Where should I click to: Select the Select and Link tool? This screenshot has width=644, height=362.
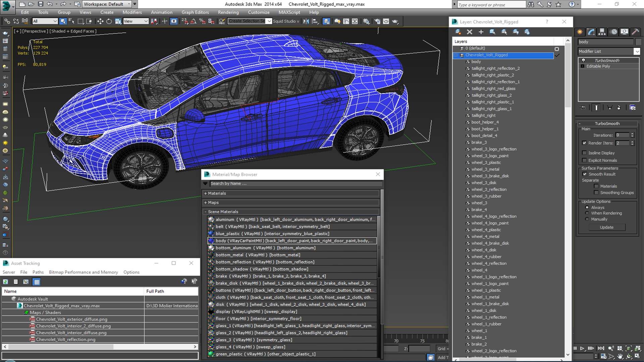(7, 21)
